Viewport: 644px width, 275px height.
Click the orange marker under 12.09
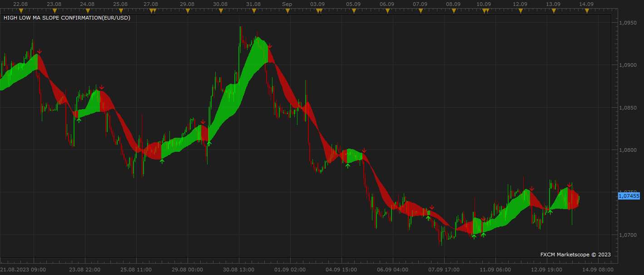point(520,10)
